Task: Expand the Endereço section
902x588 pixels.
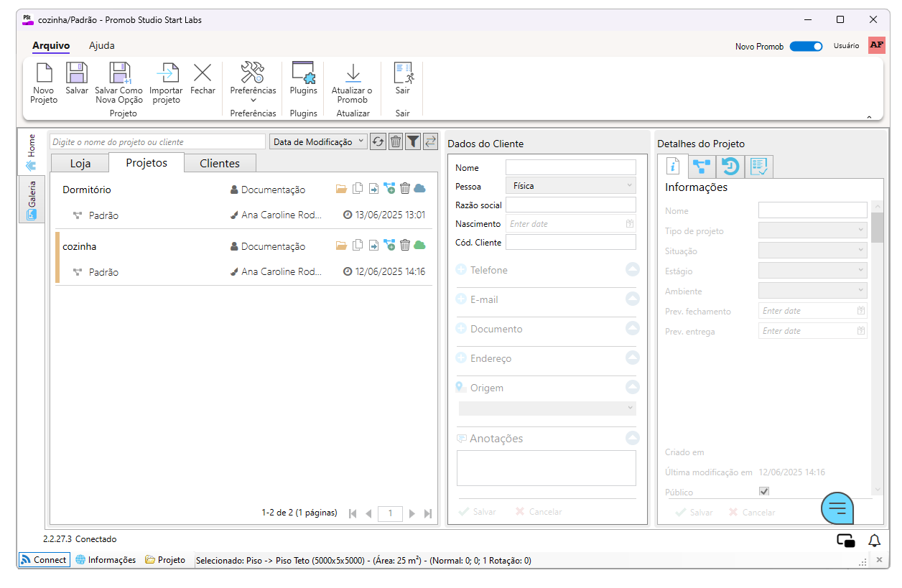Action: [x=633, y=358]
